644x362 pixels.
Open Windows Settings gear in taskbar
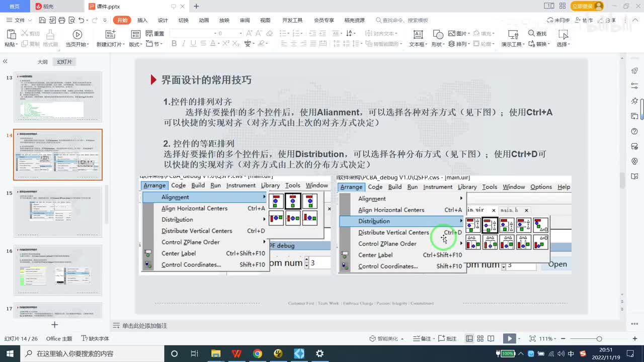pos(319,353)
